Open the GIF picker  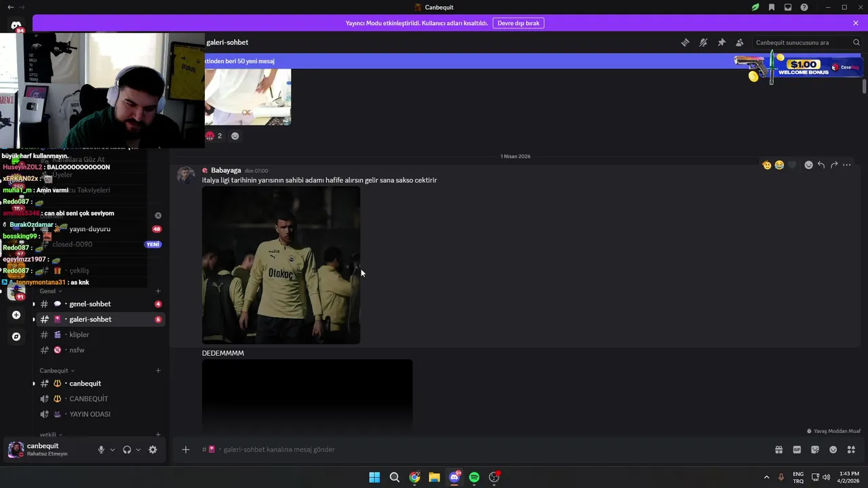797,449
